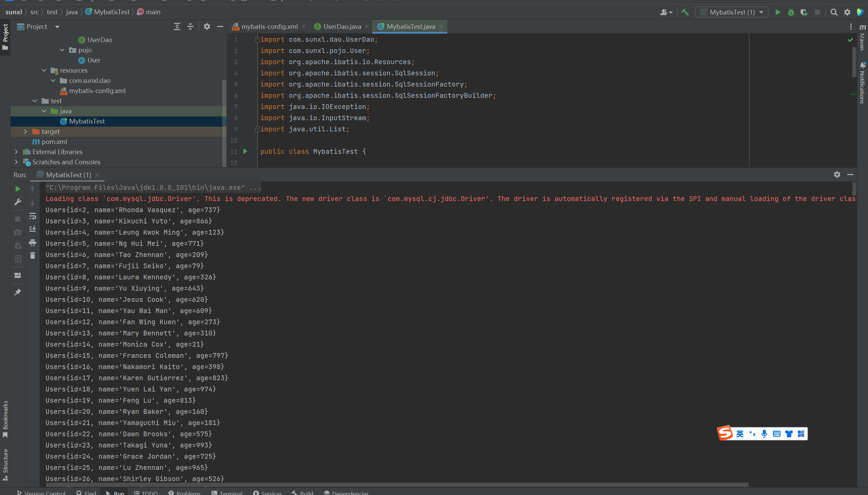Viewport: 868px width, 495px height.
Task: Switch to the UserDao.java editor tab
Action: click(x=342, y=26)
